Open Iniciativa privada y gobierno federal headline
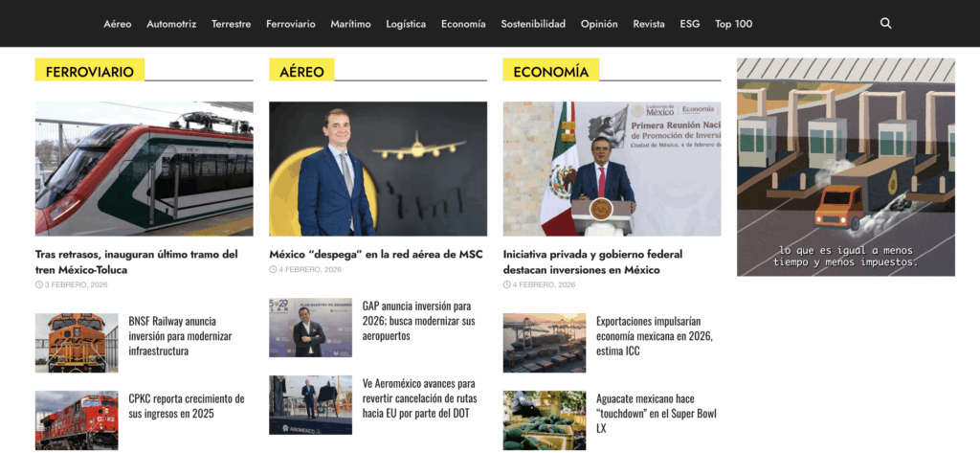The width and height of the screenshot is (980, 453). (x=592, y=262)
